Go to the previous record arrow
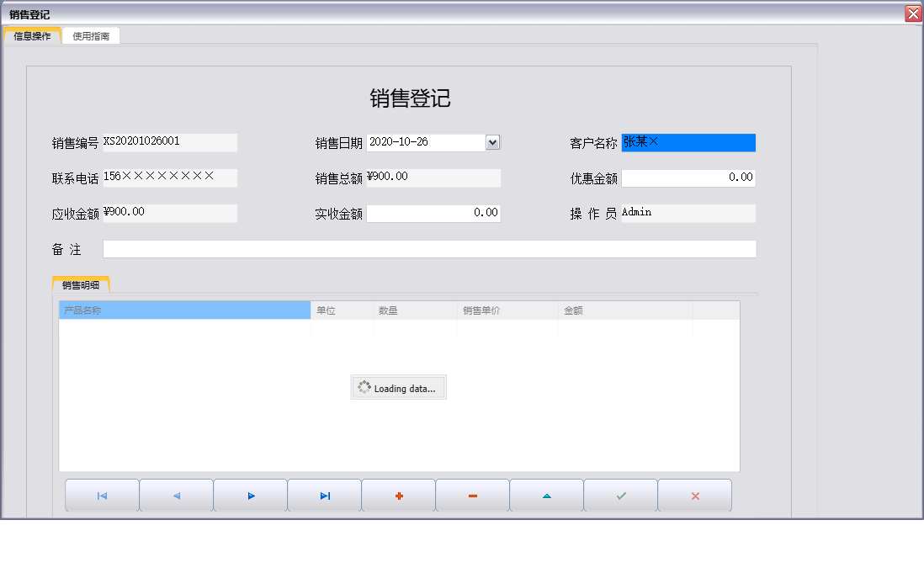Image resolution: width=924 pixels, height=578 pixels. tap(176, 496)
